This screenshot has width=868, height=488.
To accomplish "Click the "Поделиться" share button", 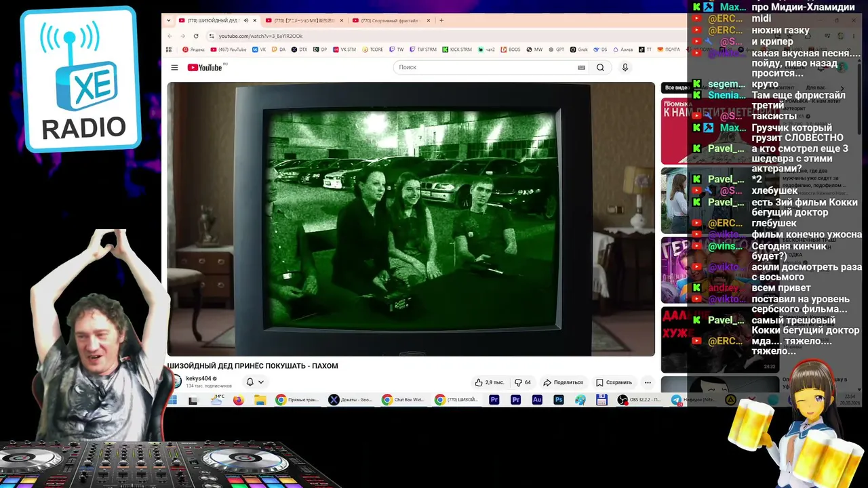I will (x=564, y=382).
